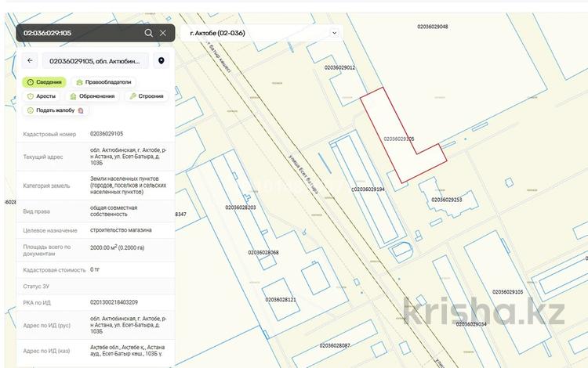Select parcel label 02036029105 on map
The height and width of the screenshot is (368, 588).
point(399,139)
